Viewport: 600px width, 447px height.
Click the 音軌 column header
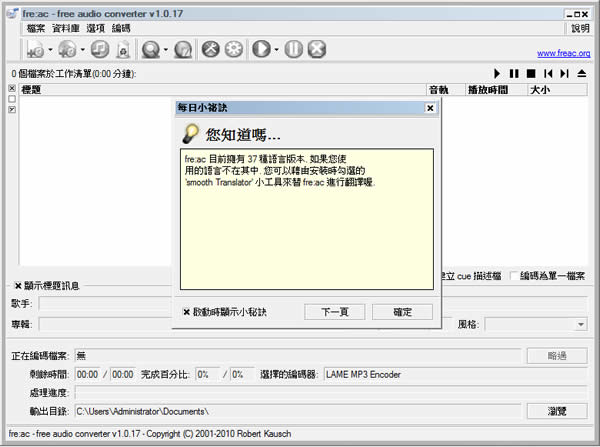tap(446, 90)
